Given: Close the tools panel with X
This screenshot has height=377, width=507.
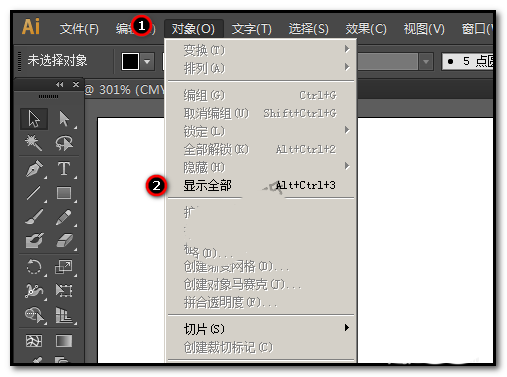Looking at the screenshot, I should (x=76, y=85).
